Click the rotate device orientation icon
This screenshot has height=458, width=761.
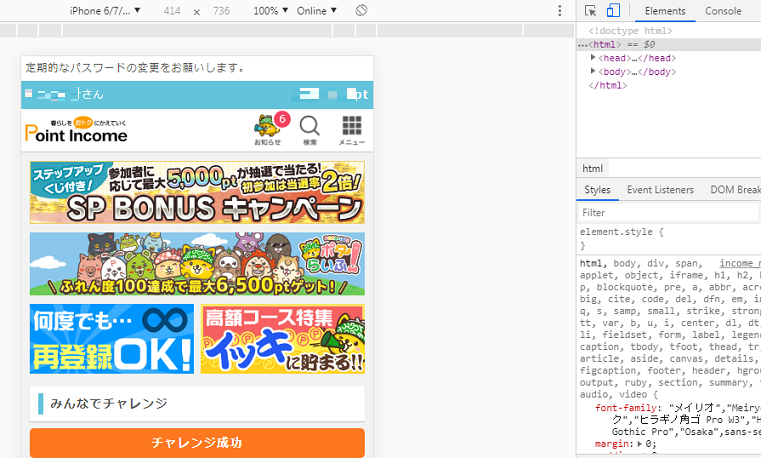coord(361,10)
